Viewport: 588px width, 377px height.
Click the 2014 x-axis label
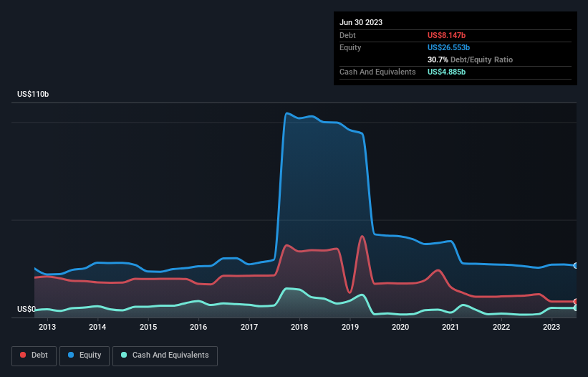click(x=97, y=327)
